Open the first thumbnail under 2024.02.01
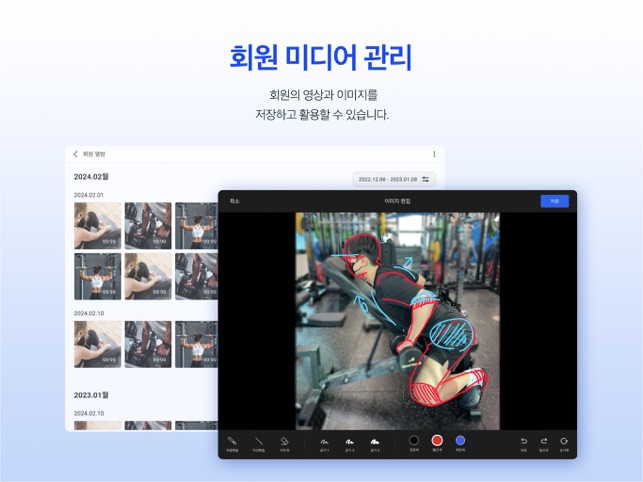 tap(98, 226)
